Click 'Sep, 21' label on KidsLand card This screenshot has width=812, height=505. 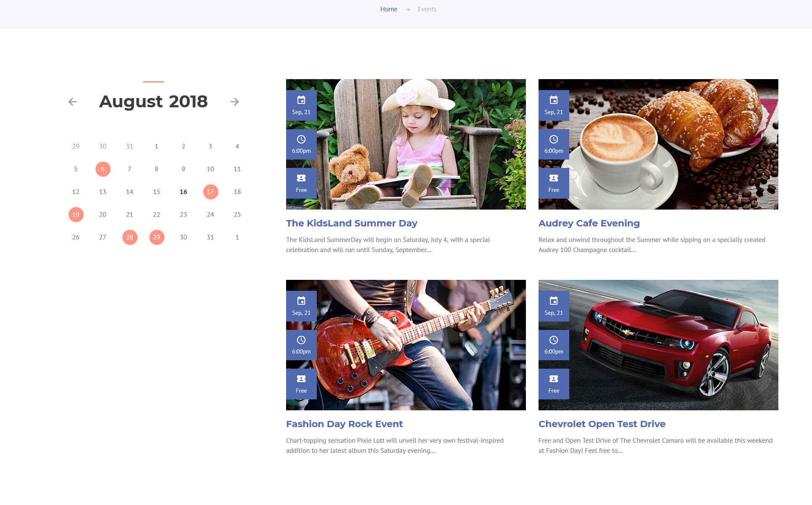(x=301, y=112)
